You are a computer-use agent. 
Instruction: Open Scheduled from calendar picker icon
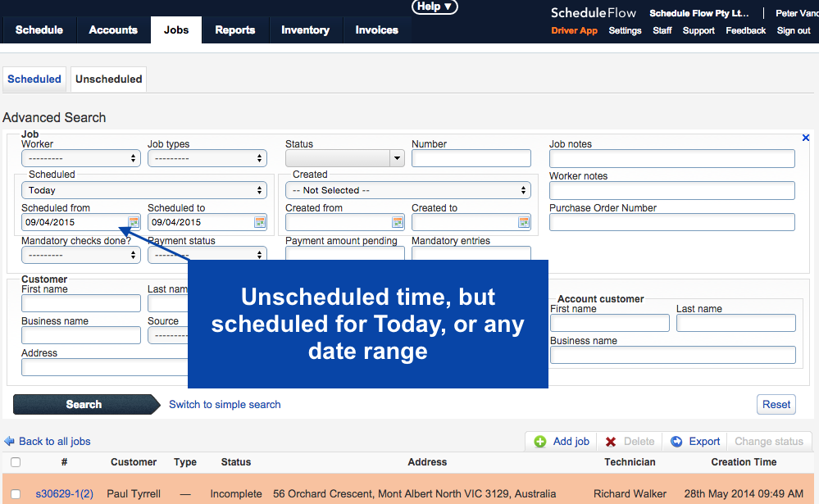click(x=134, y=222)
